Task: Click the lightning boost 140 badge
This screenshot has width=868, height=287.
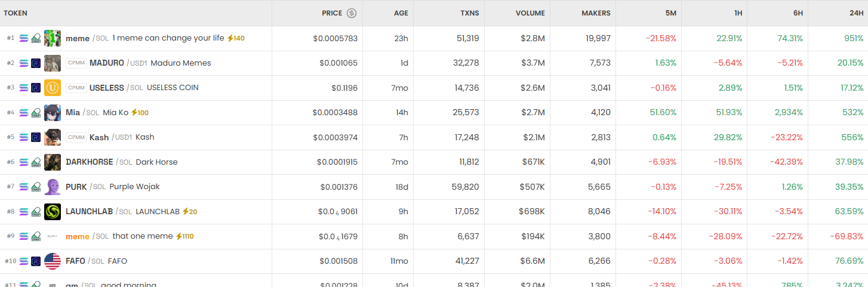Action: point(236,38)
